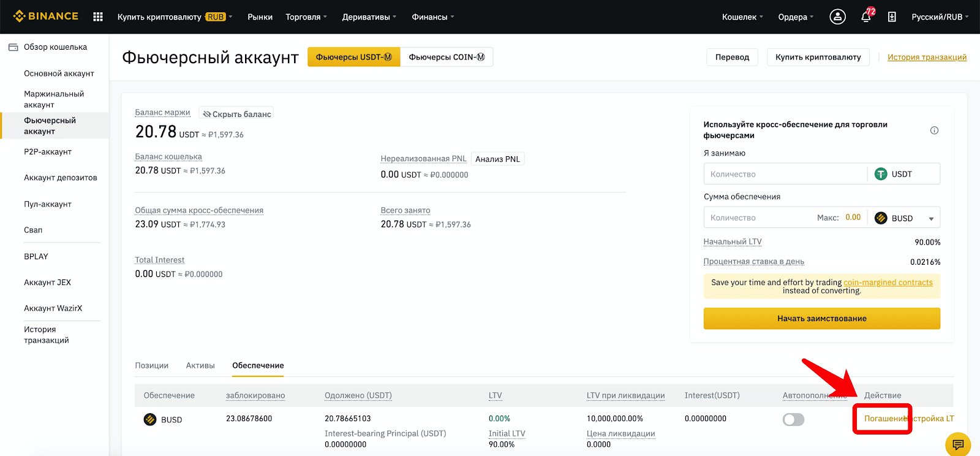
Task: Click the hide balance eye icon
Action: pos(207,114)
